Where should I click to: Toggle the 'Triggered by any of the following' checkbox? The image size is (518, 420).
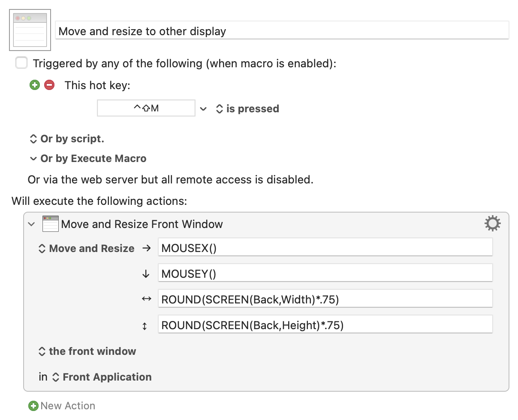pos(21,63)
